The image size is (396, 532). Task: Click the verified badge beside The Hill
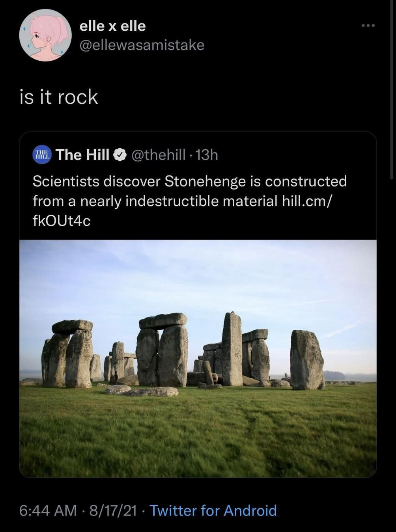[120, 155]
